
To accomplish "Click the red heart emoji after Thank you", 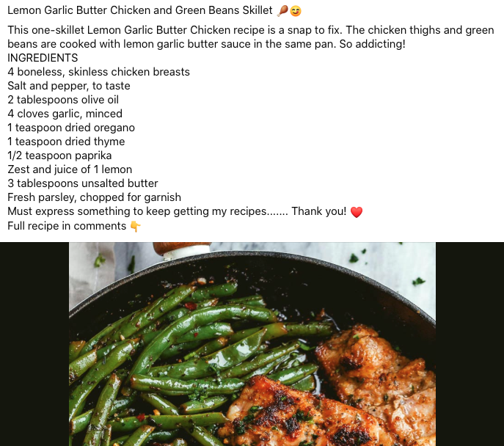I will point(356,212).
